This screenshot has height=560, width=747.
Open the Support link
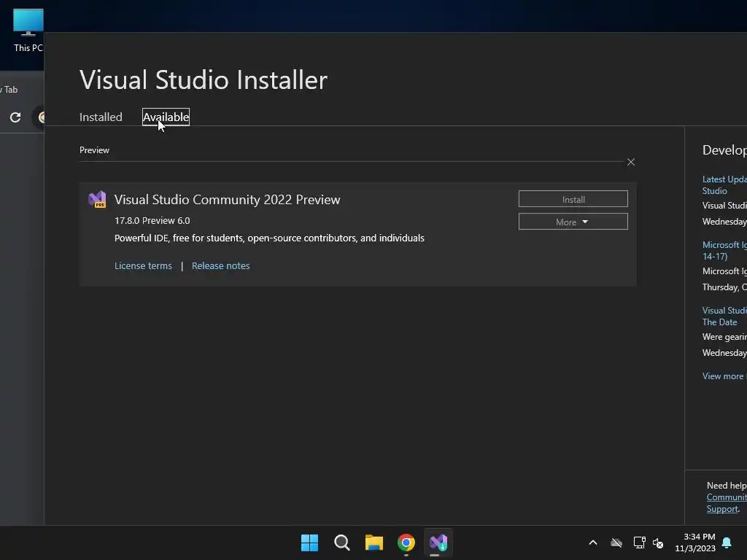[722, 509]
